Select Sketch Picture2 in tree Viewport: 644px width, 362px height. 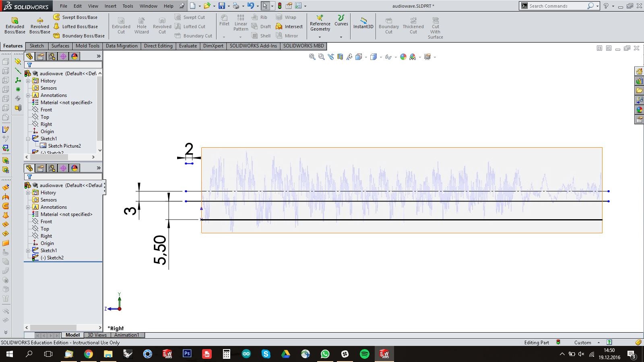60,146
